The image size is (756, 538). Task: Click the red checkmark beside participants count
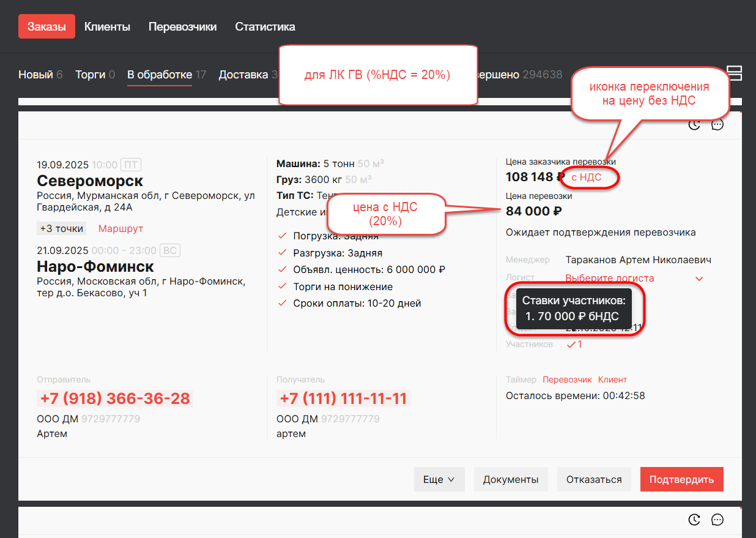(571, 345)
